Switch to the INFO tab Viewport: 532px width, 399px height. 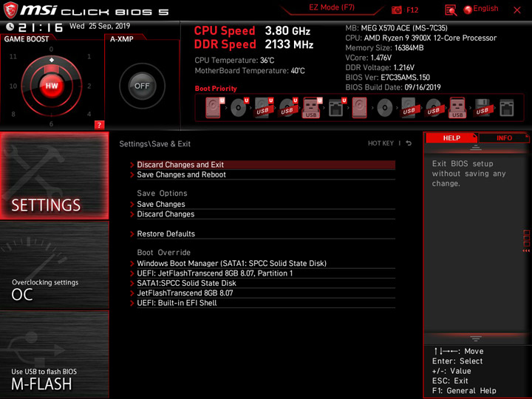tap(504, 137)
